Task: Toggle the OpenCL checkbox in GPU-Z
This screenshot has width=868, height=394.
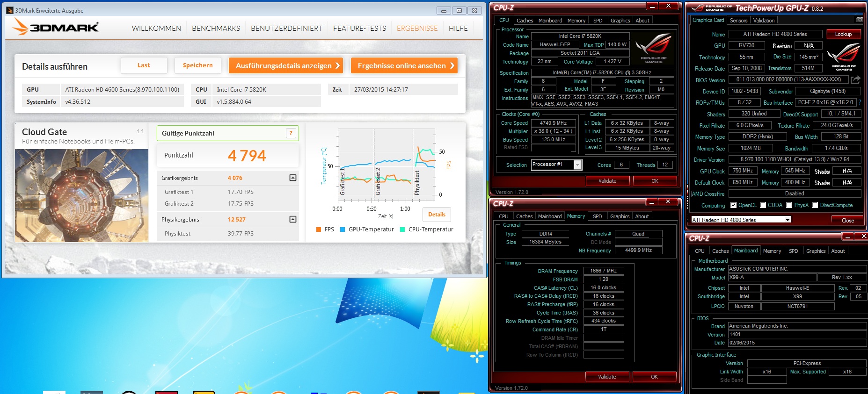Action: [733, 205]
